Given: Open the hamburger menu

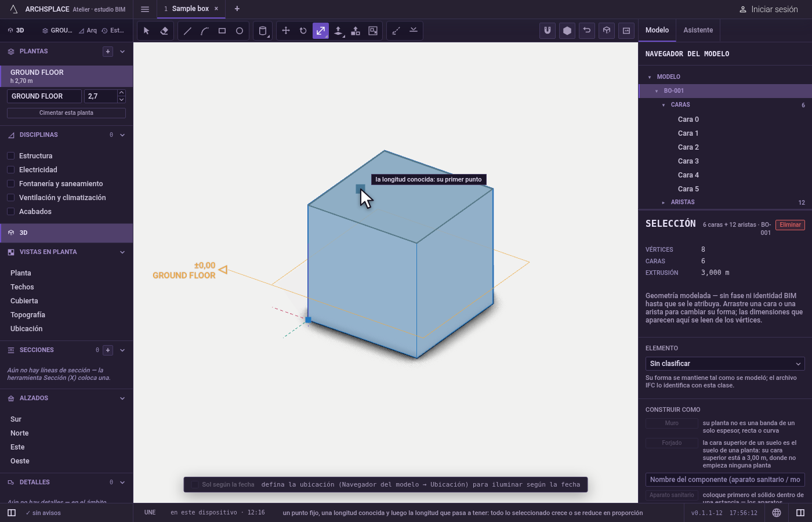Looking at the screenshot, I should click(145, 9).
